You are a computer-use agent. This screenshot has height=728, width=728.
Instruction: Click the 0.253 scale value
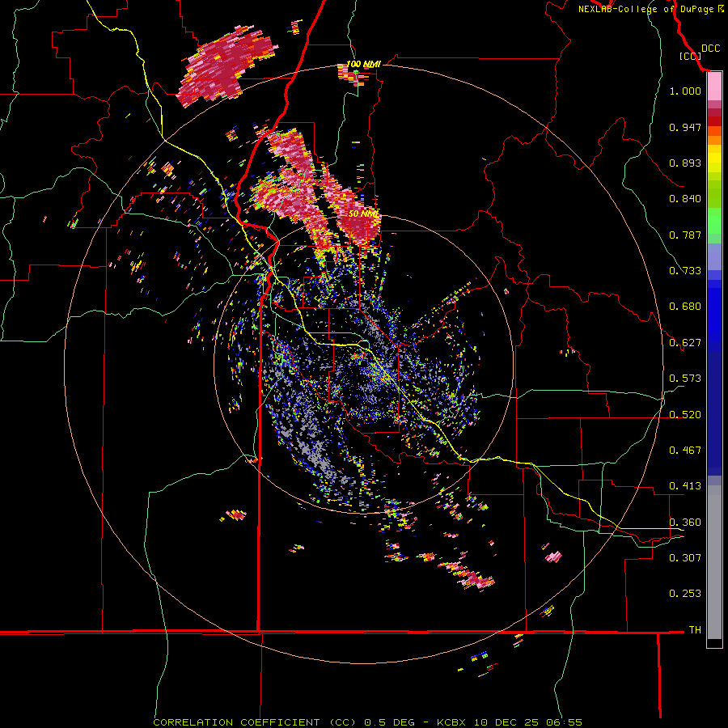click(685, 594)
